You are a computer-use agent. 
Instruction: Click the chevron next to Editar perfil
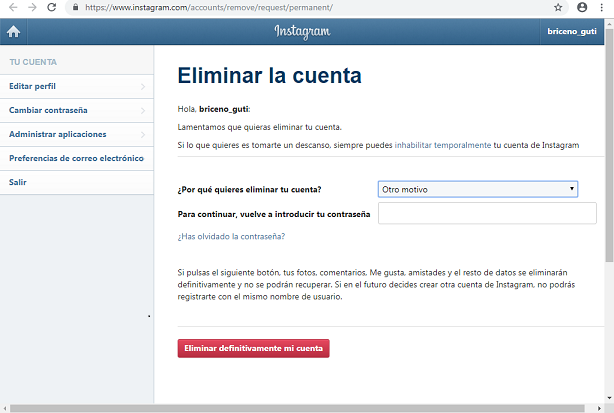[x=143, y=87]
